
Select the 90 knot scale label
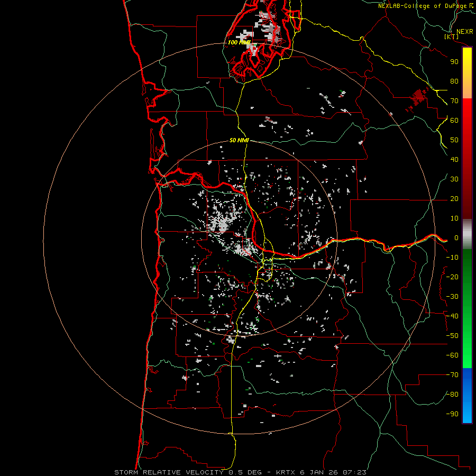pos(454,62)
